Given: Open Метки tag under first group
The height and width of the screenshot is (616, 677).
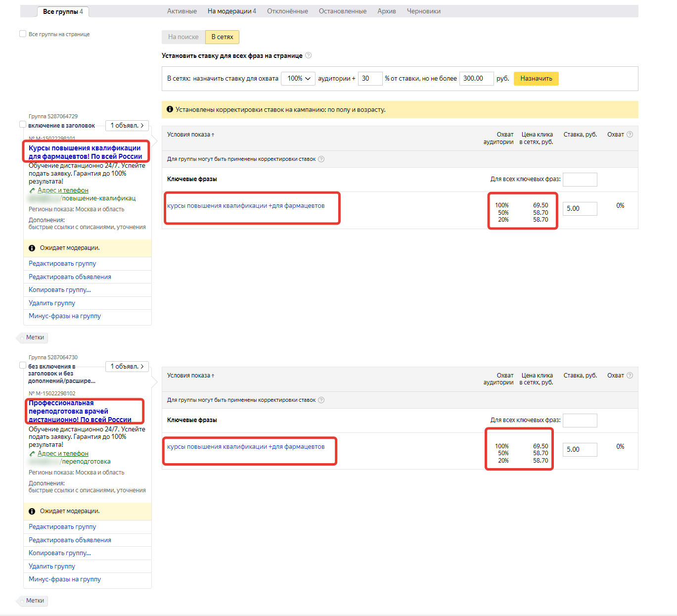Looking at the screenshot, I should tap(33, 337).
